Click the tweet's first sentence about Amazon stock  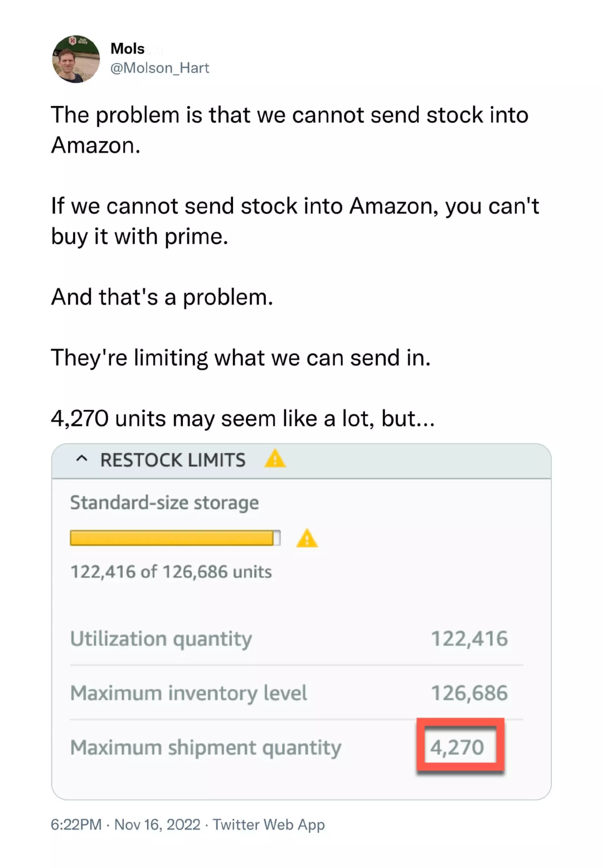(x=289, y=129)
